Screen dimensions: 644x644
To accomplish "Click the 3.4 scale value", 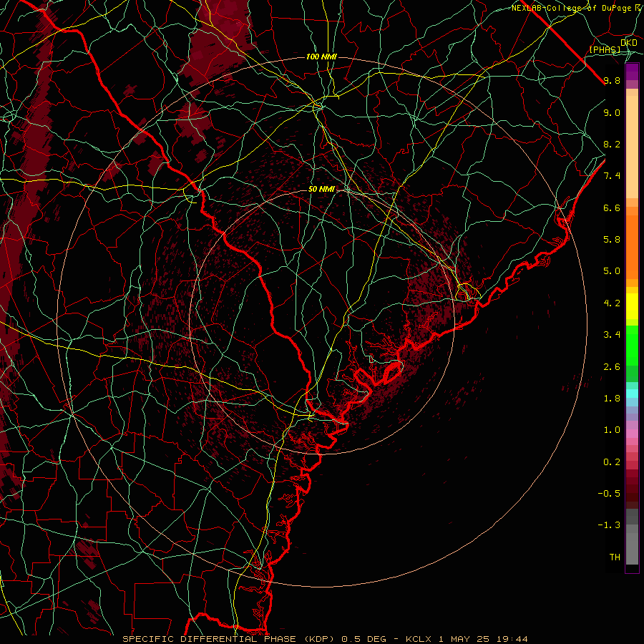I will [612, 335].
